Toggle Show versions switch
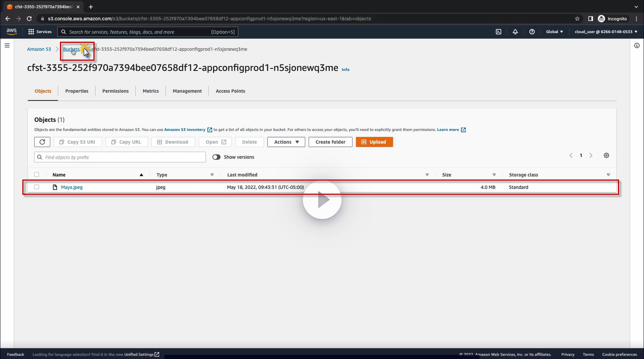Screen dimensions: 644x359 [216, 157]
